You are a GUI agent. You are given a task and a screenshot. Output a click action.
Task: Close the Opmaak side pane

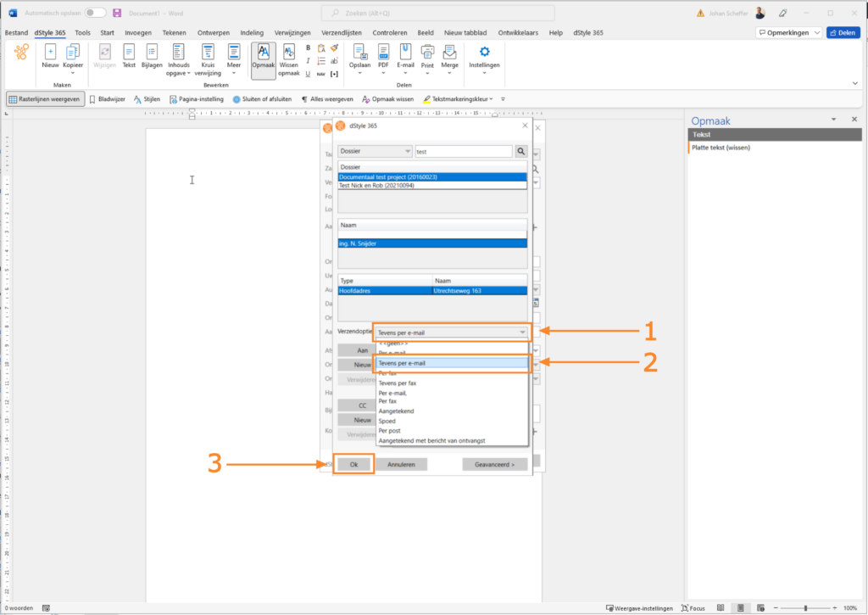point(854,119)
